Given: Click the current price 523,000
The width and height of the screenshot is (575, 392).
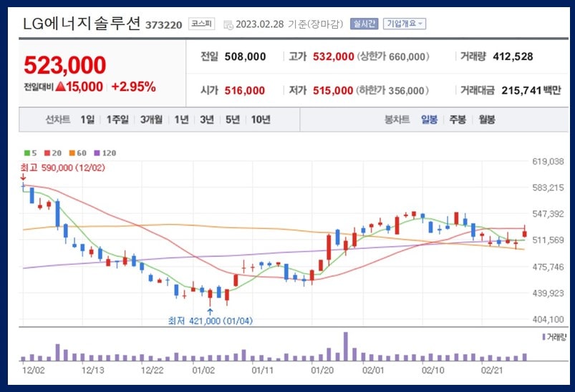Looking at the screenshot, I should coord(65,65).
